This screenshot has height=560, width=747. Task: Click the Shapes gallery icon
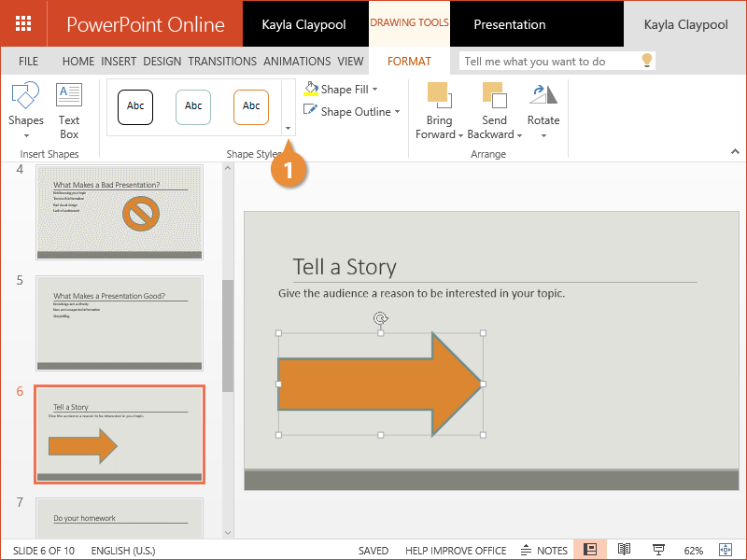click(25, 96)
